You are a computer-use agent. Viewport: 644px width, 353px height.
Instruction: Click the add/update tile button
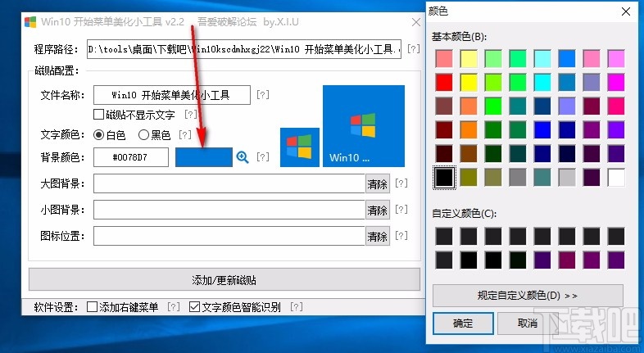[224, 280]
